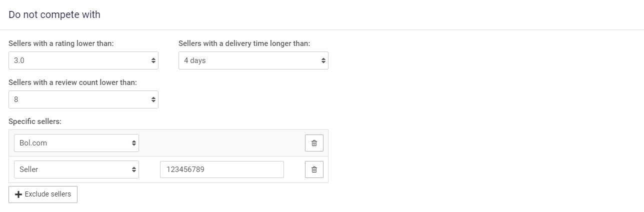Click the arrow icon of the 4 days select
644x212 pixels.
point(323,60)
